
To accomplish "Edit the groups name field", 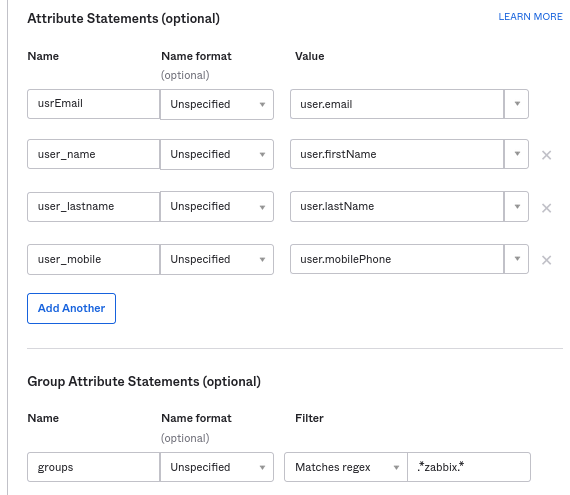I will (x=94, y=467).
